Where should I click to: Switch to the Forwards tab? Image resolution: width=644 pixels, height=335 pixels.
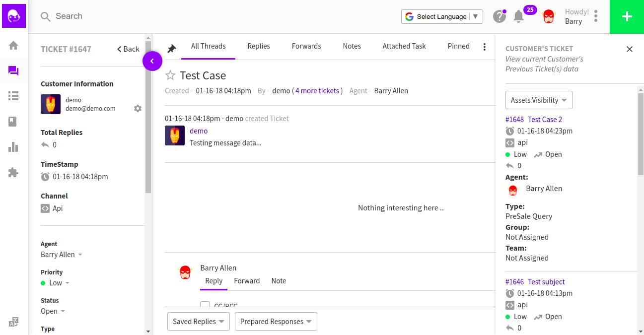306,46
